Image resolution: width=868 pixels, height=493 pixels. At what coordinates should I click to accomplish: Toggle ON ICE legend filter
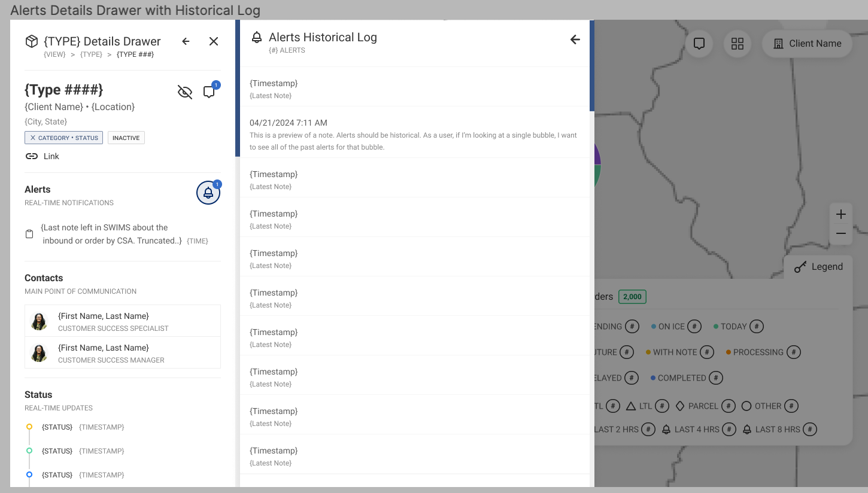click(676, 327)
